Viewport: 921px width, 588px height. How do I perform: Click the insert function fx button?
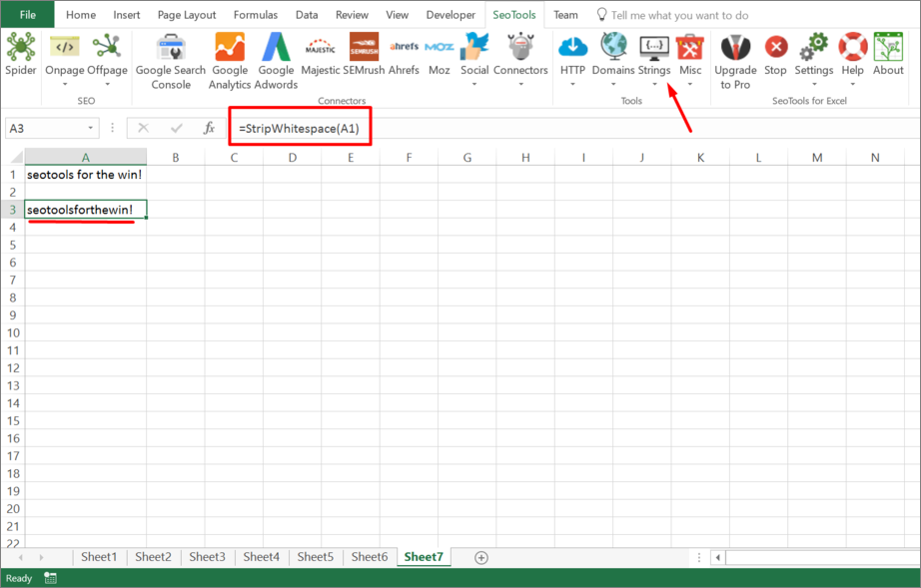[209, 128]
